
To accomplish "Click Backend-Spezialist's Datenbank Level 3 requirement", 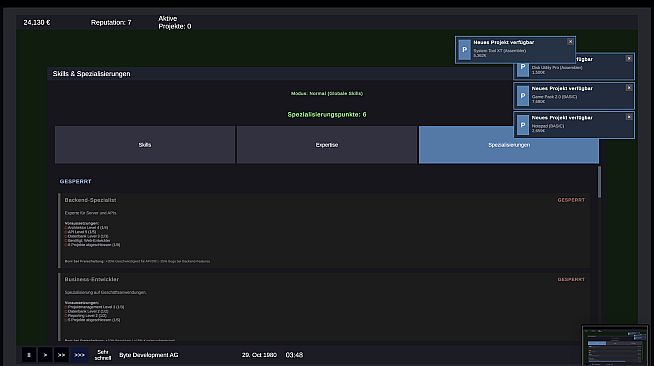I will coord(86,236).
